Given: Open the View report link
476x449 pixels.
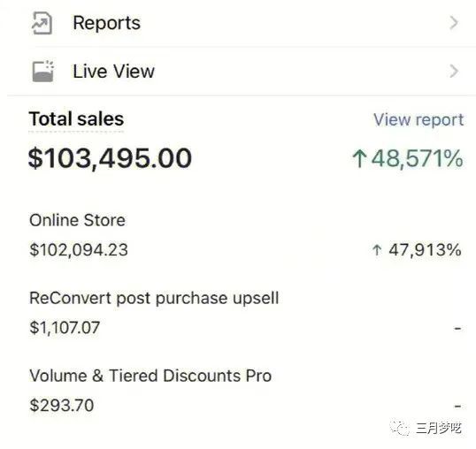Looking at the screenshot, I should 418,119.
